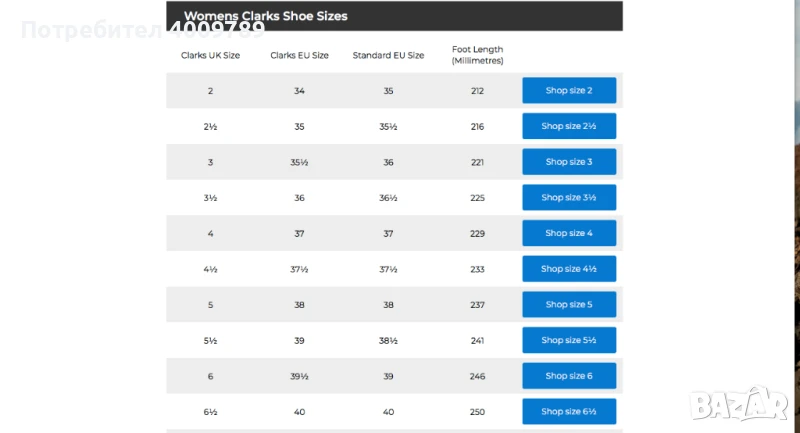Open the Shop size 6½ button

568,411
